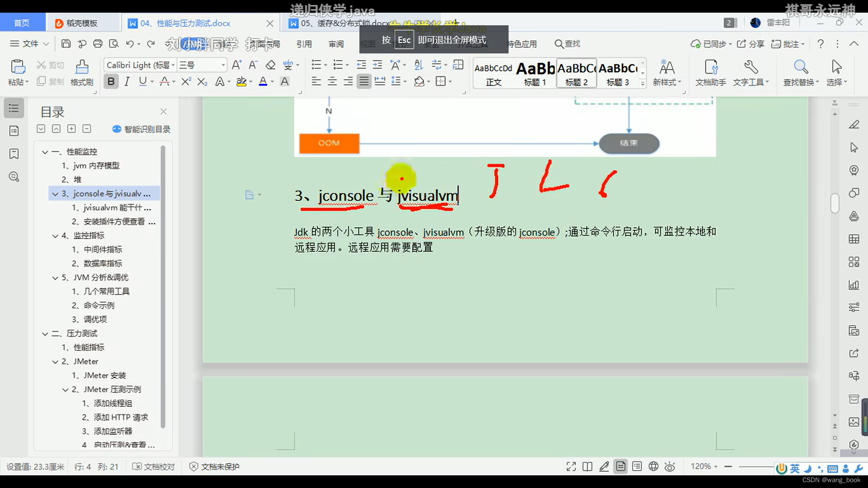Click 智能识别目录 button

click(x=142, y=129)
